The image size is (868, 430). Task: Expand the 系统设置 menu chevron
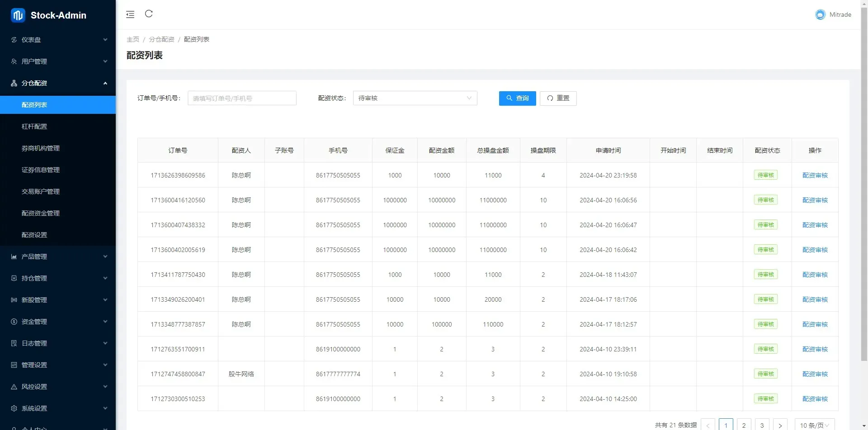coord(105,408)
